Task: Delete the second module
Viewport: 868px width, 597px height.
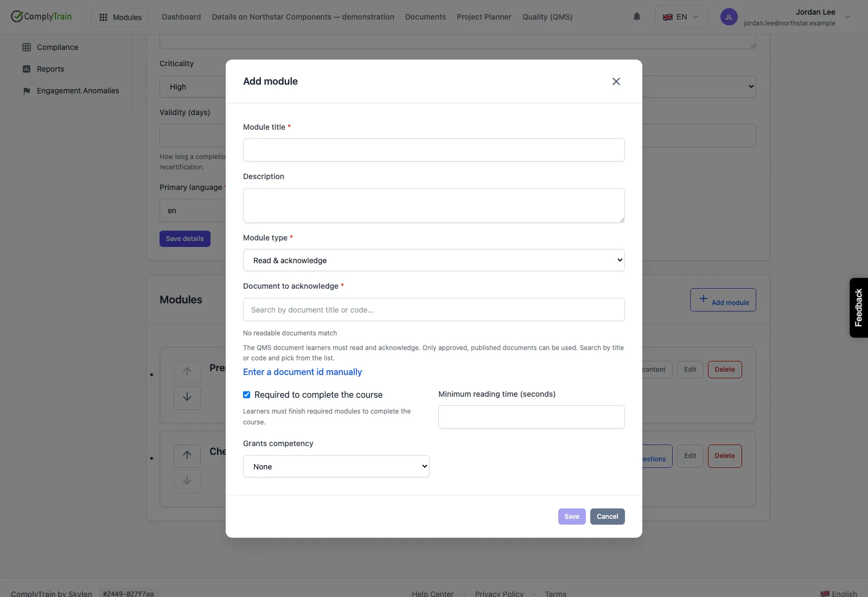Action: pos(724,456)
